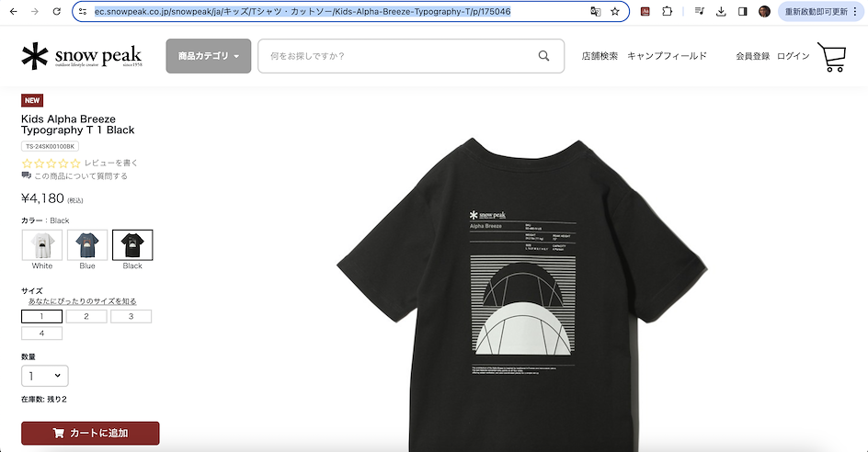Reload the current page

pyautogui.click(x=56, y=11)
